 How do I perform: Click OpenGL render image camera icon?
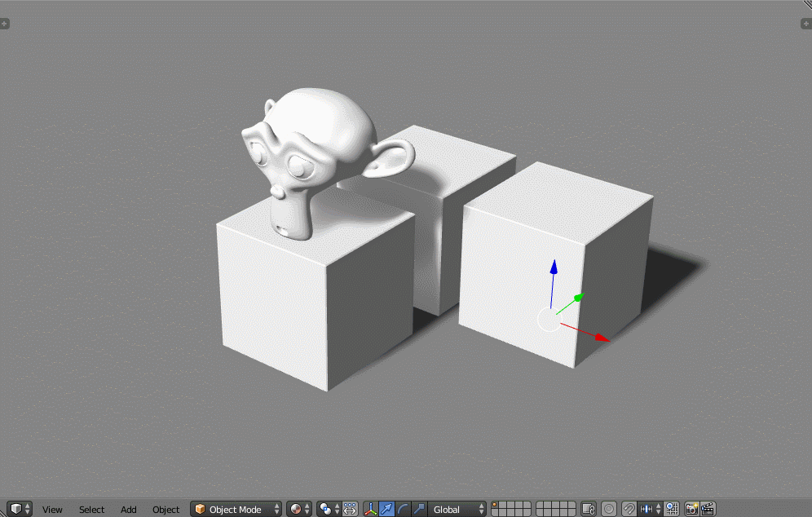692,509
